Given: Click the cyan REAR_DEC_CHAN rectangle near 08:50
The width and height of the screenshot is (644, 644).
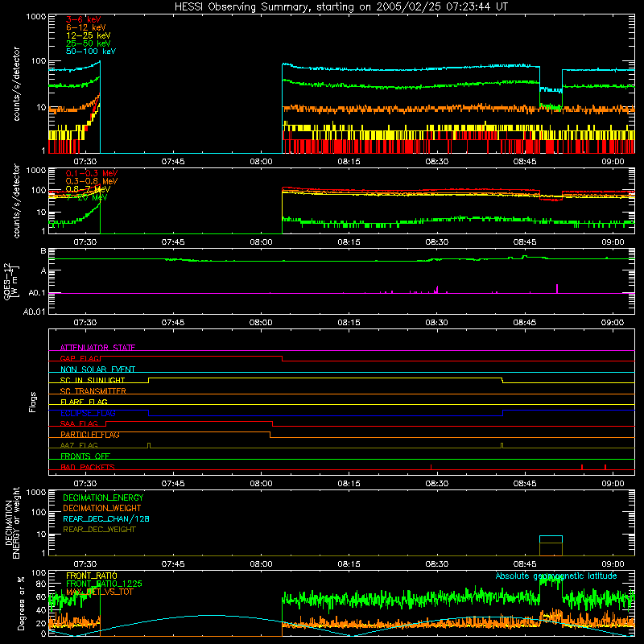Looking at the screenshot, I should pyautogui.click(x=551, y=539).
